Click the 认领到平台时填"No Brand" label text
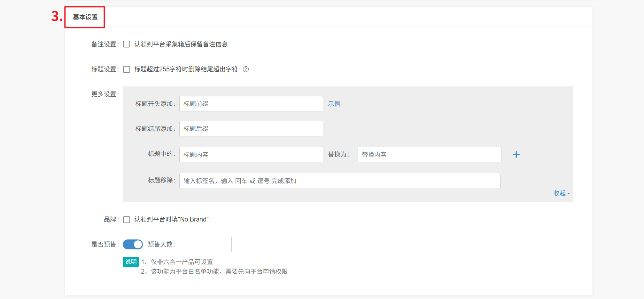Image resolution: width=644 pixels, height=299 pixels. 171,219
